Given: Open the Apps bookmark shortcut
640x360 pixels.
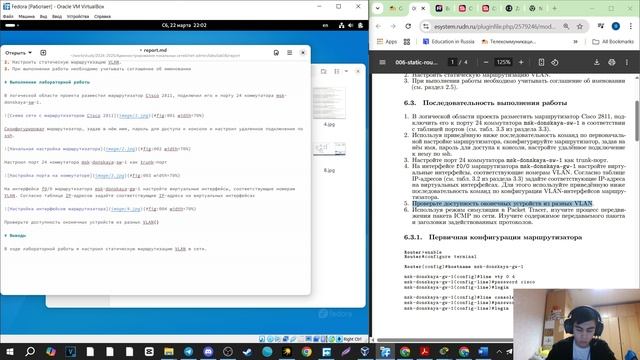Looking at the screenshot, I should point(387,42).
